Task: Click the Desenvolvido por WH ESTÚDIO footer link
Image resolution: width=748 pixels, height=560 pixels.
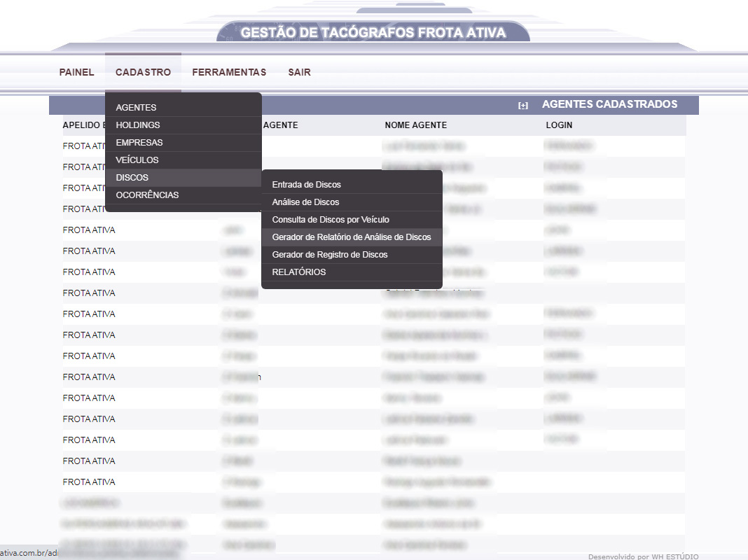Action: [x=643, y=556]
